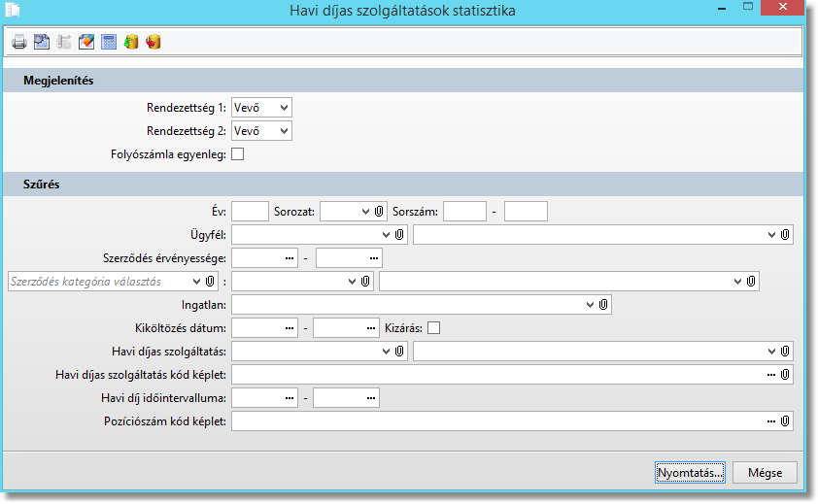The width and height of the screenshot is (818, 504).
Task: Close the Havi díjas szolgáltatások statisztika window
Action: [782, 7]
